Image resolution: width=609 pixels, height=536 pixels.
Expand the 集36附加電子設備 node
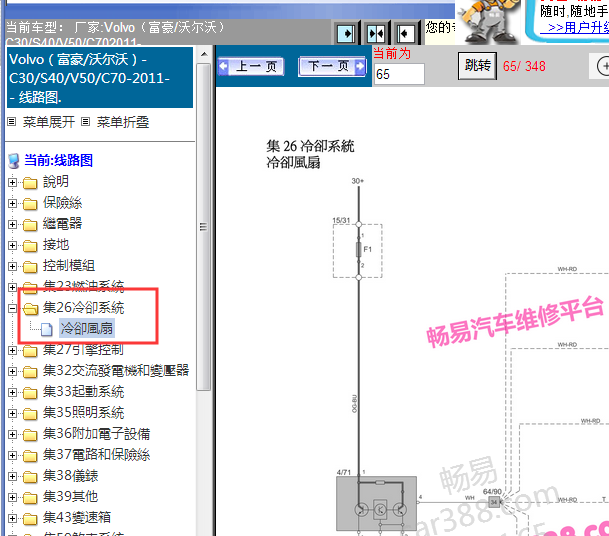12,434
